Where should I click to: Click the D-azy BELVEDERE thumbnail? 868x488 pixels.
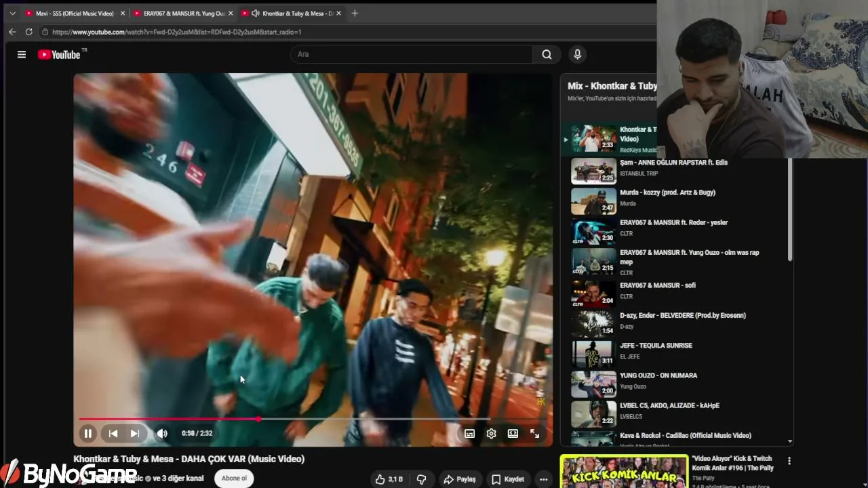[593, 323]
